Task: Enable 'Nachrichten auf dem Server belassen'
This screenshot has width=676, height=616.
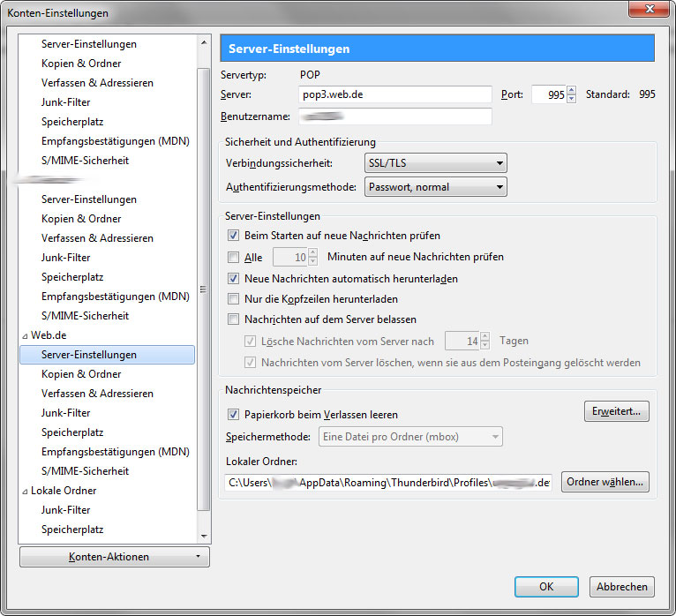Action: pos(233,319)
